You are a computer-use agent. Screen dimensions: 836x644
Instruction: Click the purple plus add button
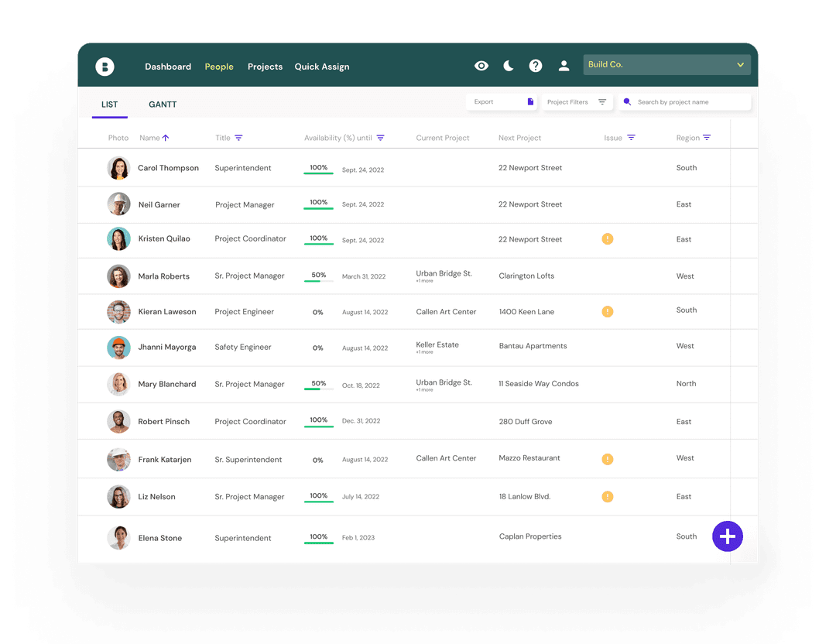pos(727,536)
